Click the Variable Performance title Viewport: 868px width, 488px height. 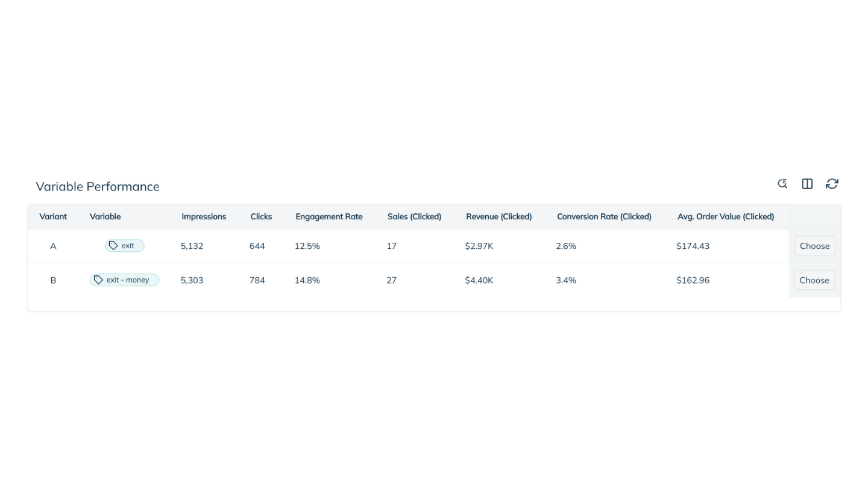pos(98,187)
